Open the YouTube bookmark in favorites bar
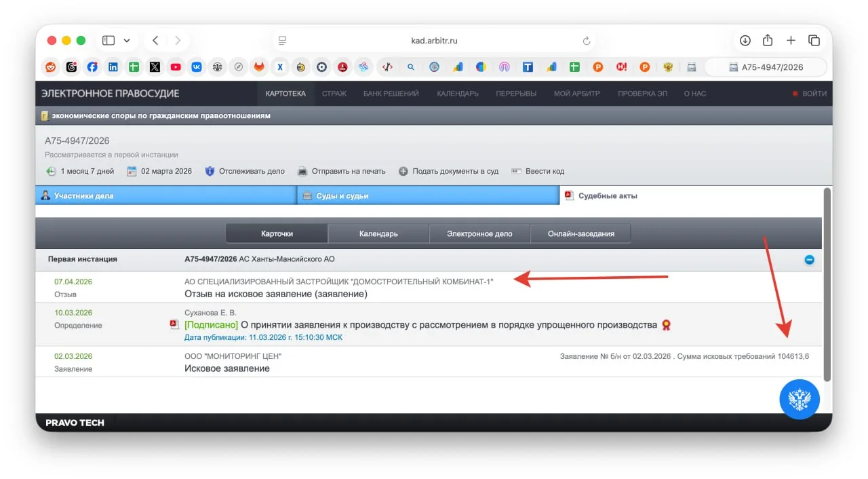 (176, 67)
